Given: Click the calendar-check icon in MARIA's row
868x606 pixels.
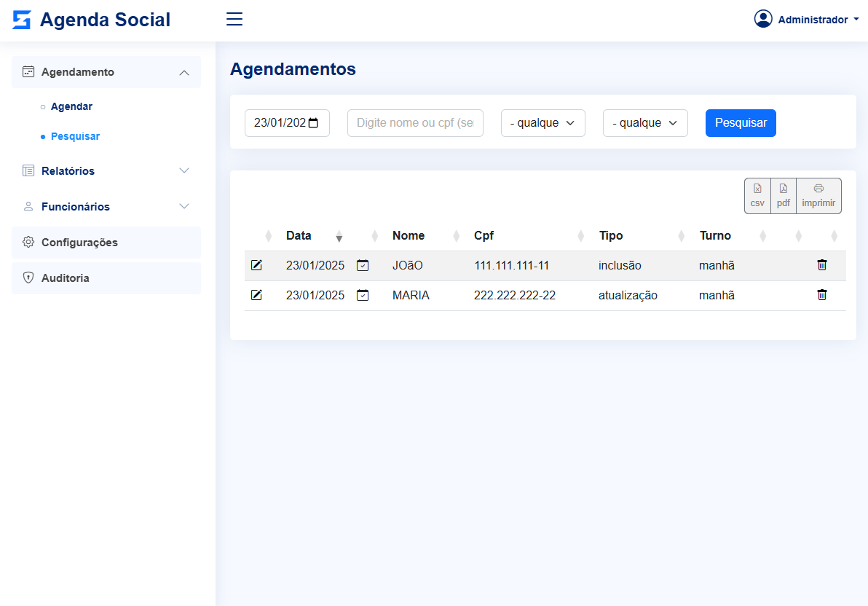Looking at the screenshot, I should pyautogui.click(x=363, y=295).
